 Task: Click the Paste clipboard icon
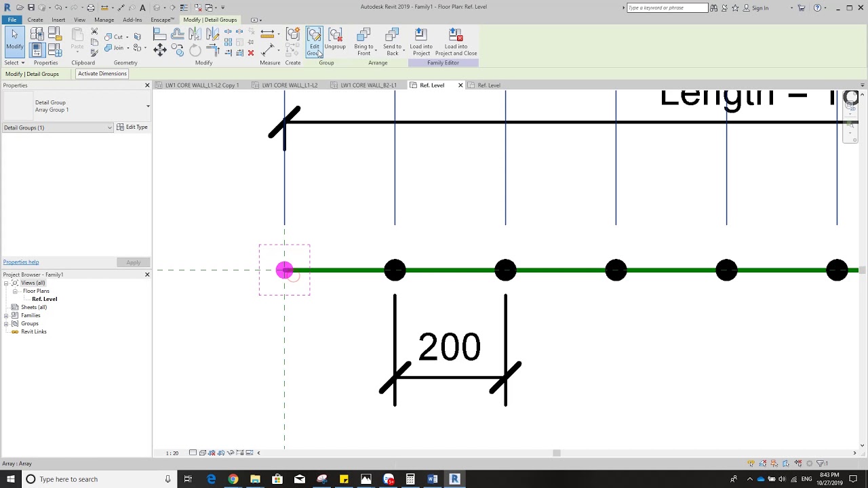tap(77, 39)
